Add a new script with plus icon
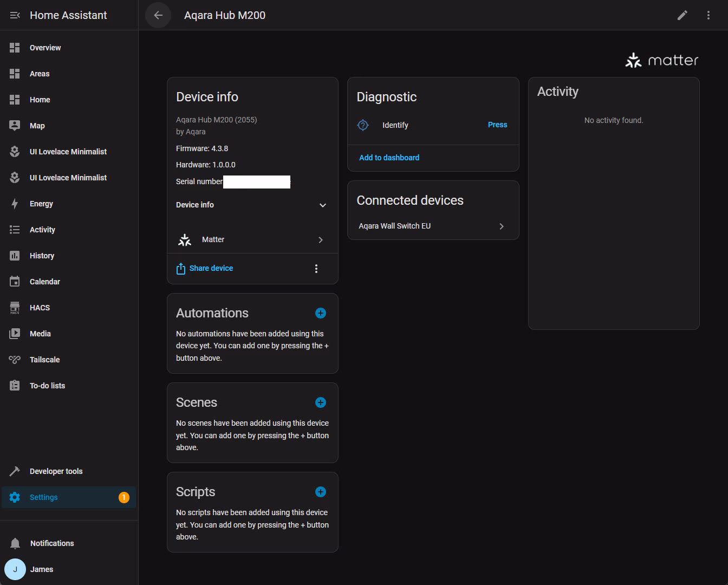728x585 pixels. click(321, 492)
